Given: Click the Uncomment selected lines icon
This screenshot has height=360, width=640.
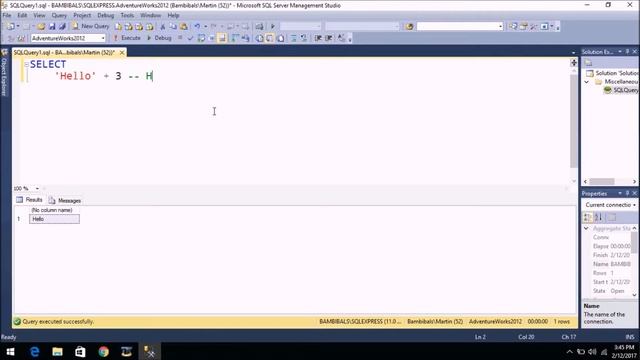Looking at the screenshot, I should coord(304,38).
